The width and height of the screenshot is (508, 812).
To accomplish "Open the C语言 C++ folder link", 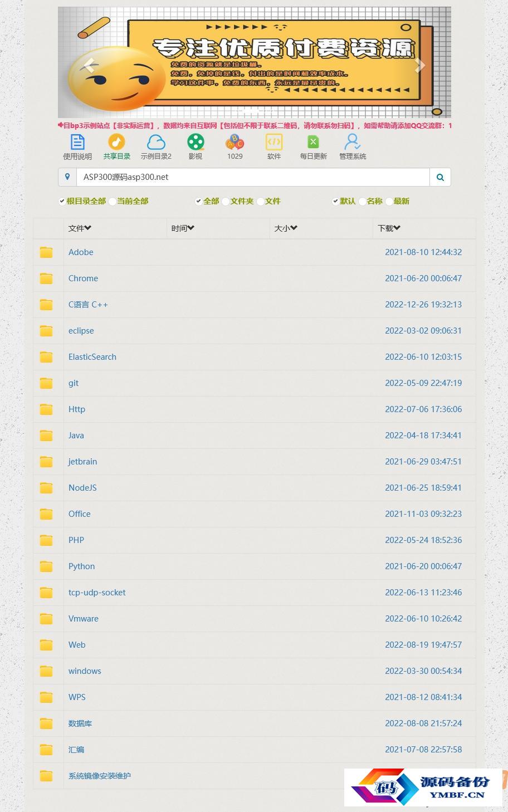I will click(x=88, y=305).
